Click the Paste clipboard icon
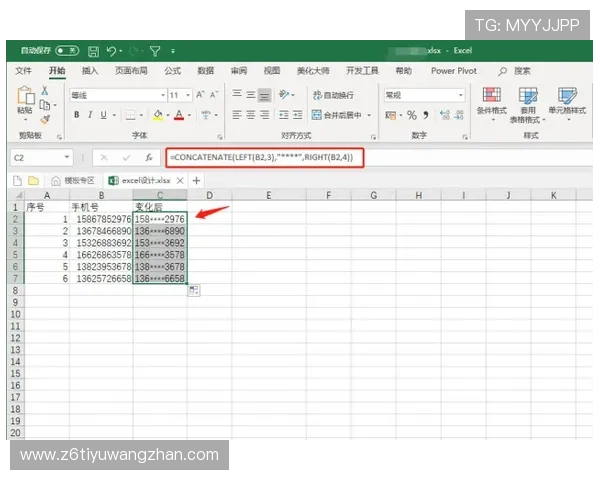This screenshot has height=480, width=600. coord(25,95)
